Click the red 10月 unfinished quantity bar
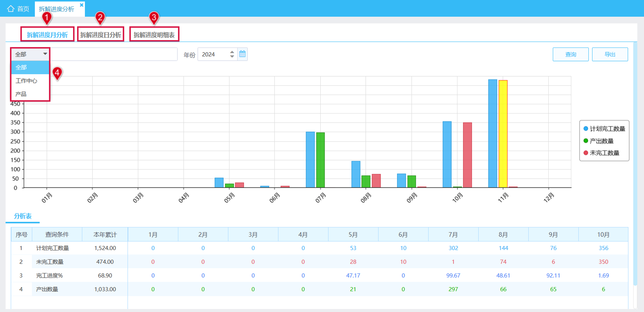 coord(467,155)
